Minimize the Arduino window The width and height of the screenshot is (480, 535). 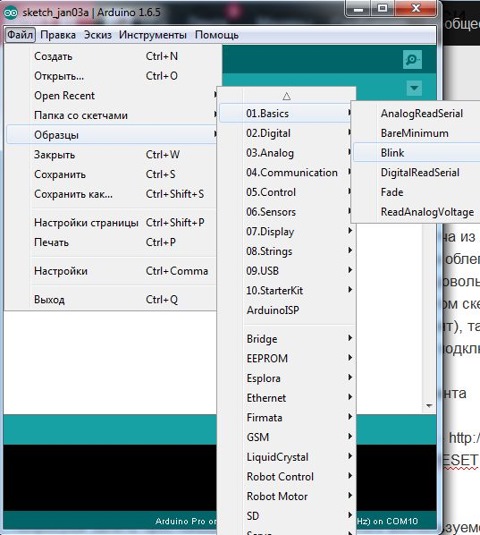(x=359, y=8)
